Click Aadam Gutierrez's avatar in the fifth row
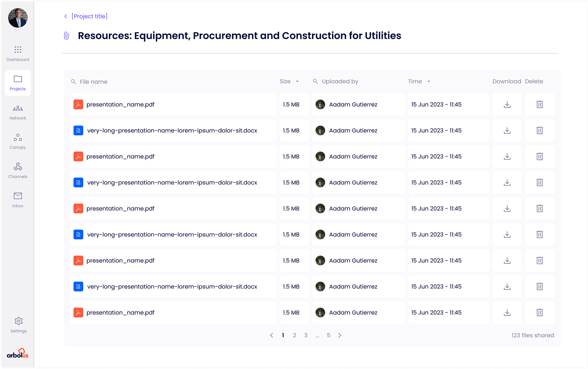The image size is (588, 369). 320,209
